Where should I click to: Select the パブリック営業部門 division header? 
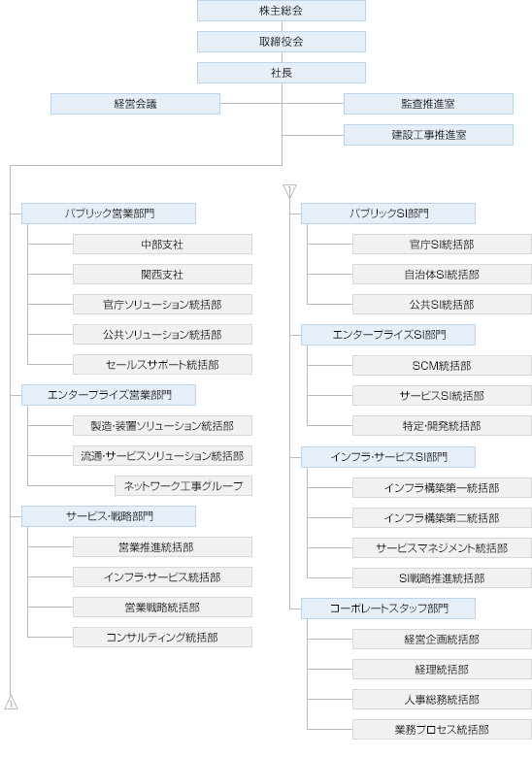point(109,214)
